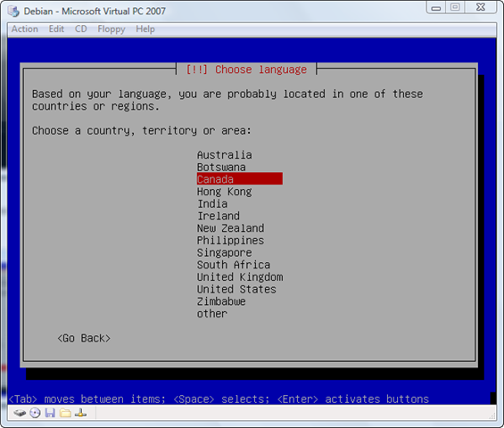504x428 pixels.
Task: Click the hard disk status icon
Action: coord(20,413)
